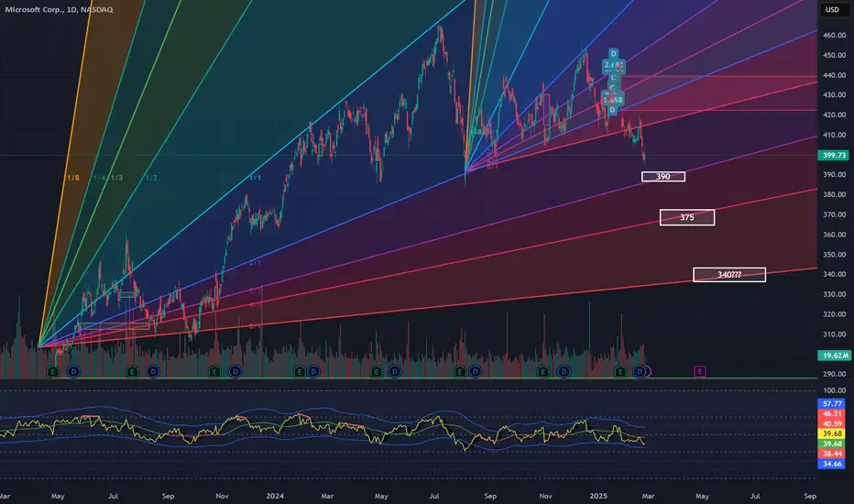Select the 1/4 Gann fan label

click(99, 178)
